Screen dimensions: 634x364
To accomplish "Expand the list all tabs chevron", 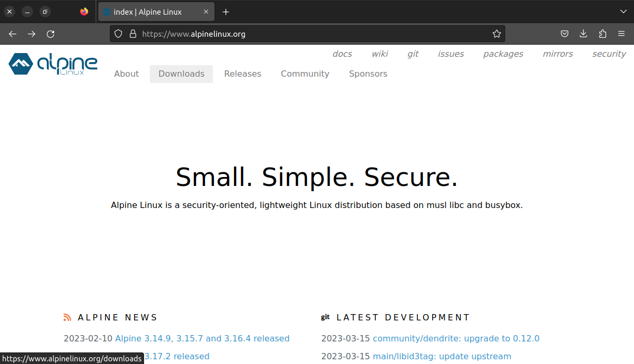I will (623, 12).
